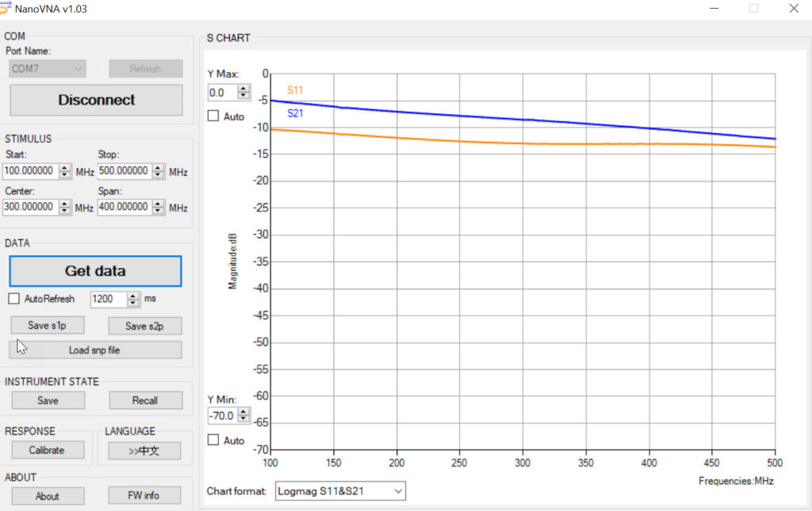Increase AutoRefresh interval using spinner up arrow
The width and height of the screenshot is (812, 511).
coord(132,296)
